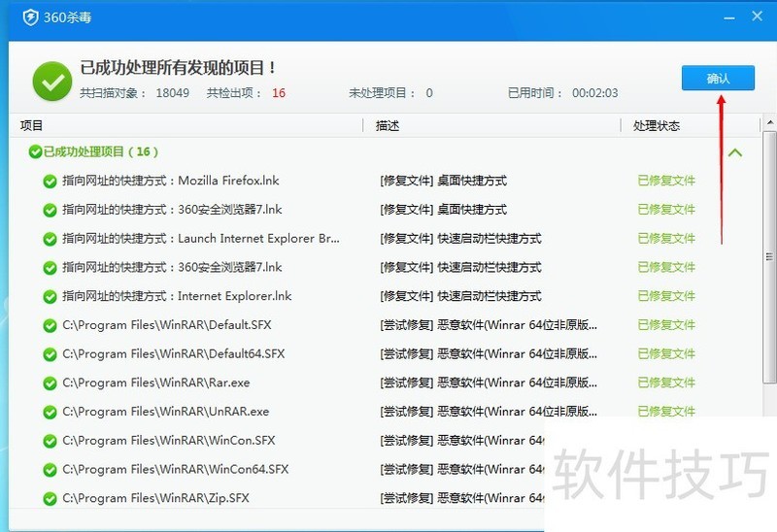Click 已修复文件 status for Rar.exe row
Screen dimensions: 777x532
[x=666, y=382]
